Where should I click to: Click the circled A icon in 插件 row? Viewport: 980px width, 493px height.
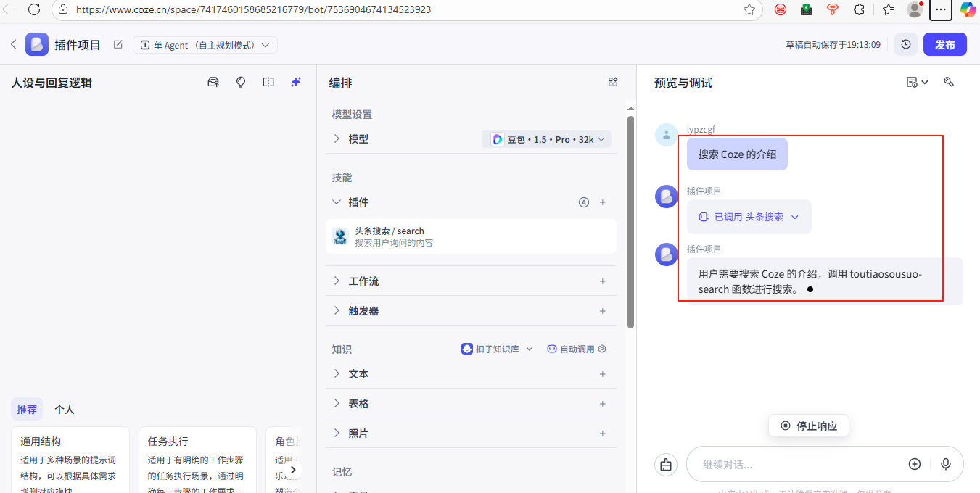tap(584, 202)
